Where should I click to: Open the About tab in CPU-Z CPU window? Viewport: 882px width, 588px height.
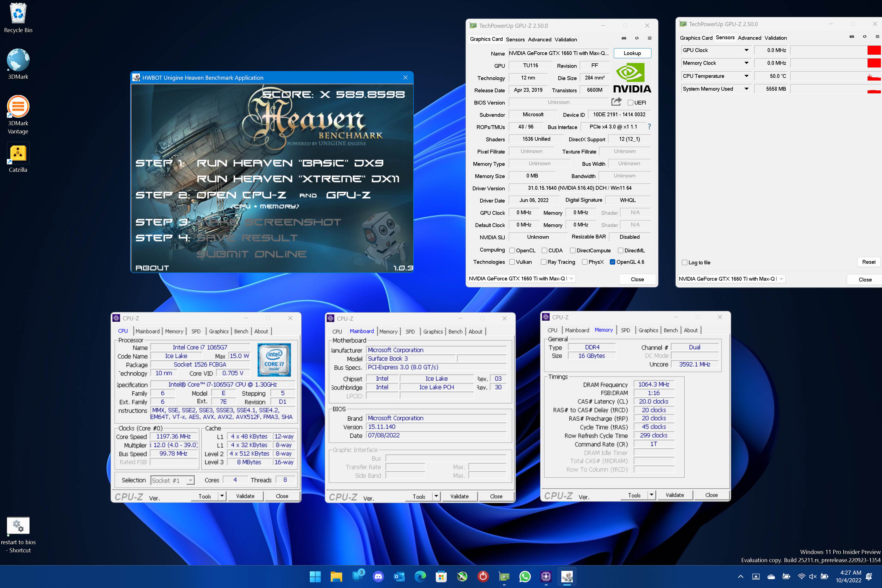(x=261, y=332)
